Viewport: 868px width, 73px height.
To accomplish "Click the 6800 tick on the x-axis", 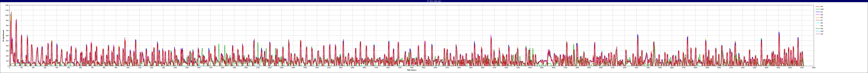I will (x=814, y=68).
